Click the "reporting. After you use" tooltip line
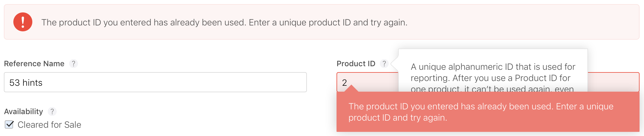The height and width of the screenshot is (136, 644). click(x=490, y=78)
